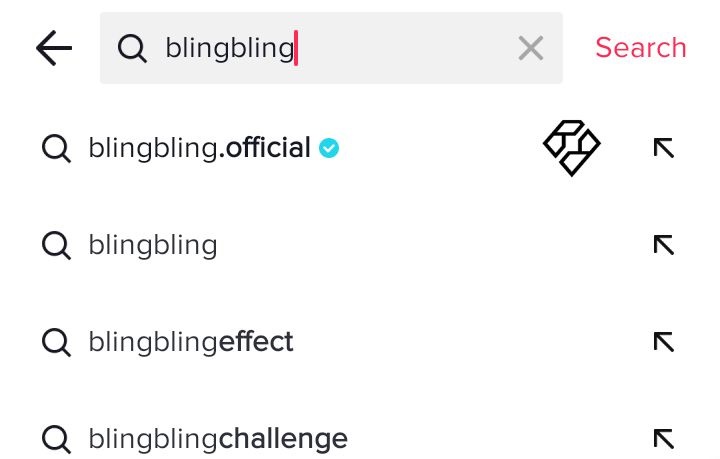Fill search with blingblingeffect via arrow icon
Viewport: 720px width, 459px height.
[664, 342]
